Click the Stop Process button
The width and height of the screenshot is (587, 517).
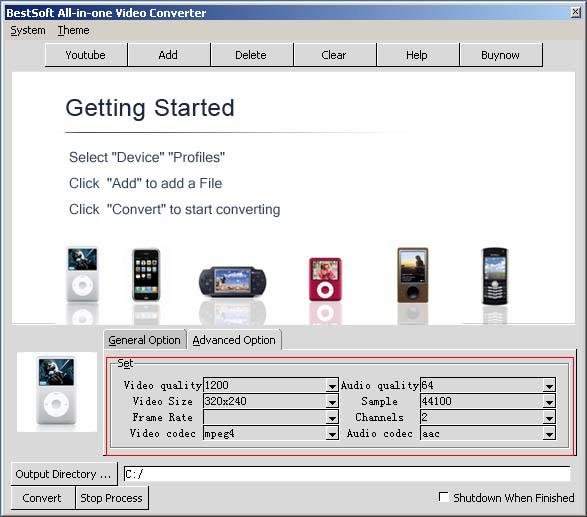click(112, 498)
